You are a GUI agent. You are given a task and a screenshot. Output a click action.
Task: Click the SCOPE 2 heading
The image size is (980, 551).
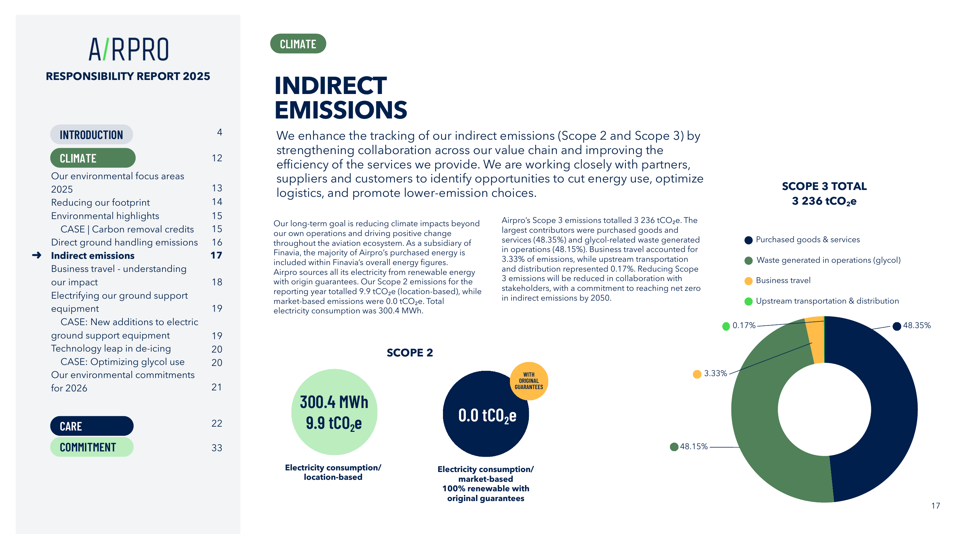point(410,353)
